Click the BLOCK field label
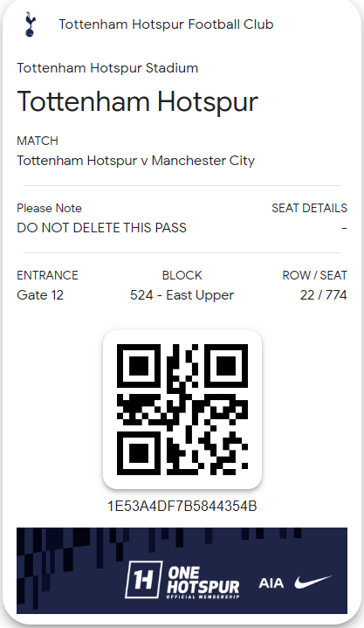Viewport: 364px width, 628px height. pyautogui.click(x=182, y=275)
